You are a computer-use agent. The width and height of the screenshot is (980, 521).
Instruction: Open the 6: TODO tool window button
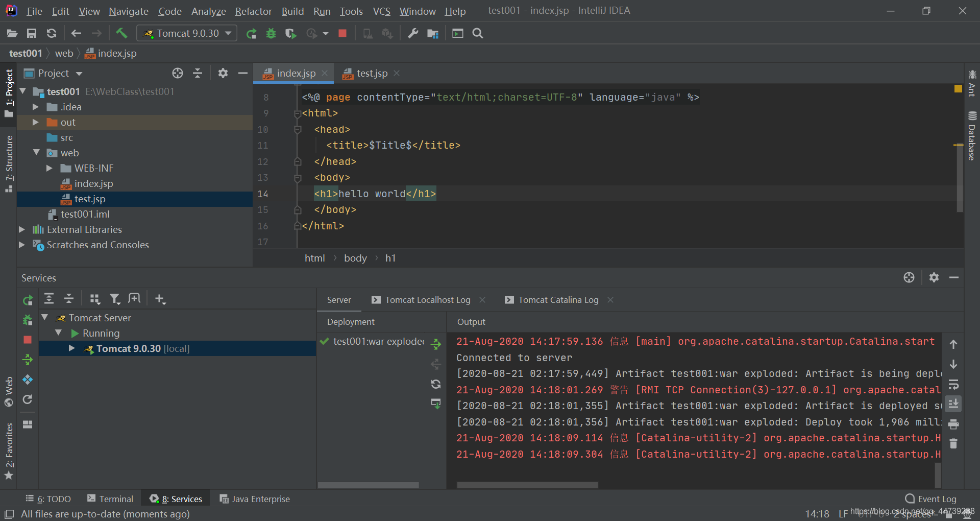click(x=48, y=499)
